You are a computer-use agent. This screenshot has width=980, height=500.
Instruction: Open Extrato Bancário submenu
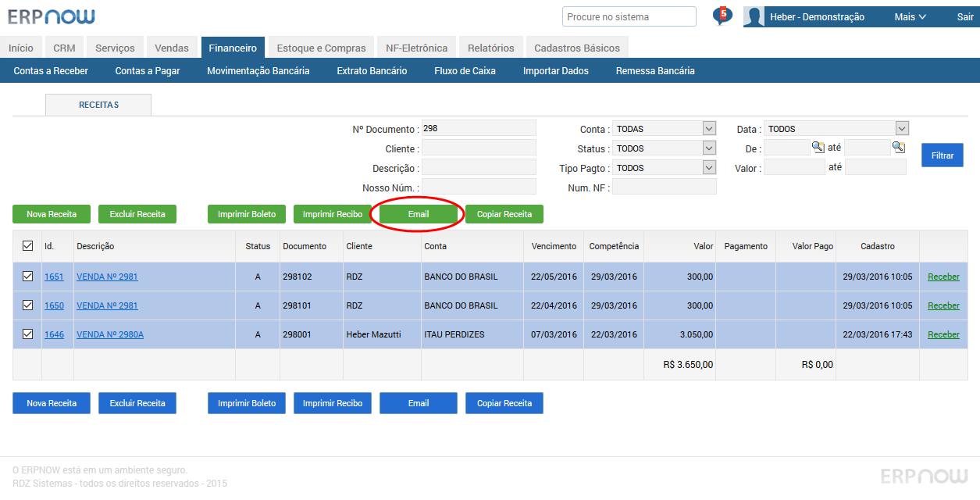pos(372,70)
